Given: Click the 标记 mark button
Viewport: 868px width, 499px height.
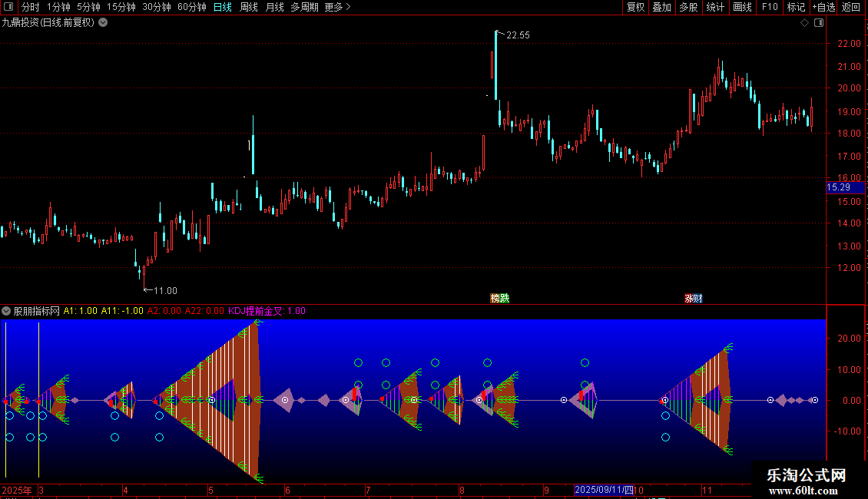Looking at the screenshot, I should pyautogui.click(x=796, y=7).
